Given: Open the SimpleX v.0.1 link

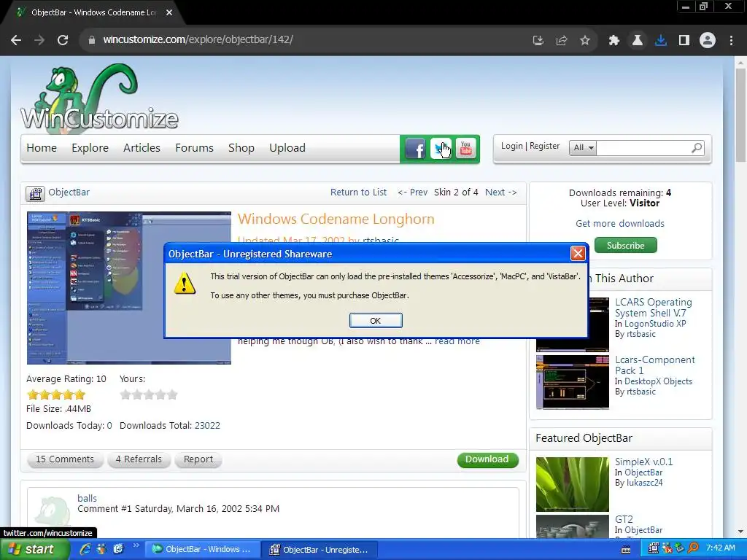Looking at the screenshot, I should 643,462.
